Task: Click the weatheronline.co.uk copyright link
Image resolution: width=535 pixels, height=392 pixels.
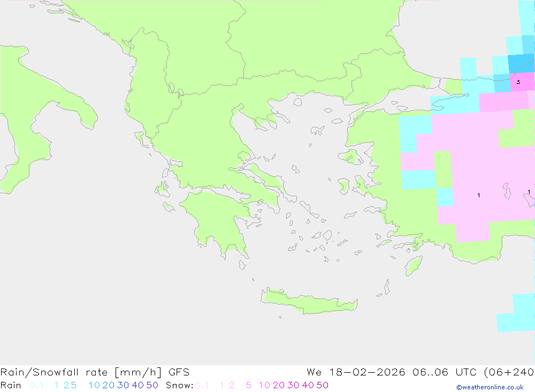Action: [x=490, y=387]
